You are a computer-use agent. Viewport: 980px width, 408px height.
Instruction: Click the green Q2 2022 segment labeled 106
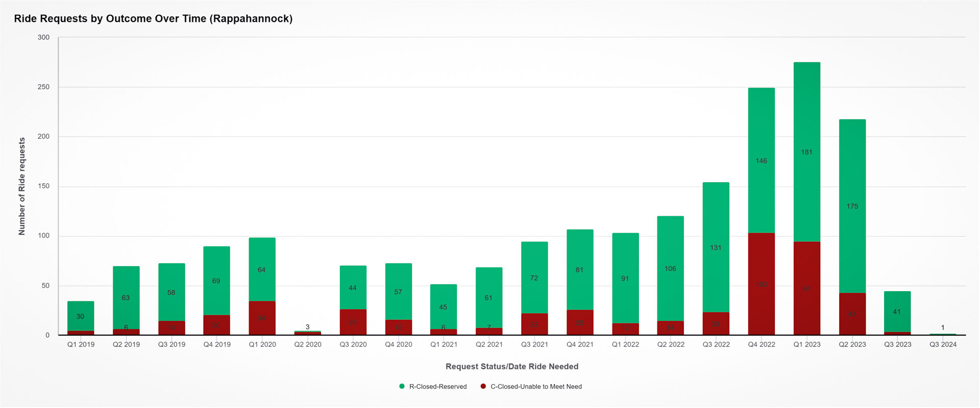670,268
